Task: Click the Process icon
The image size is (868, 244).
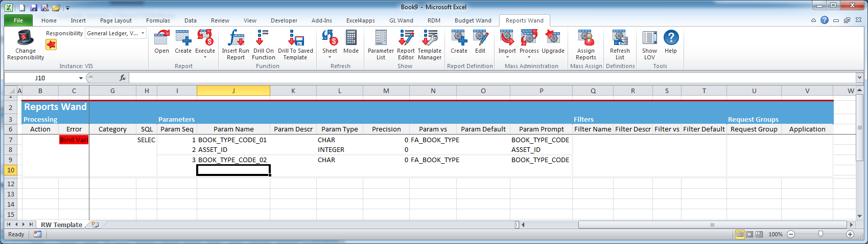Action: [x=529, y=38]
